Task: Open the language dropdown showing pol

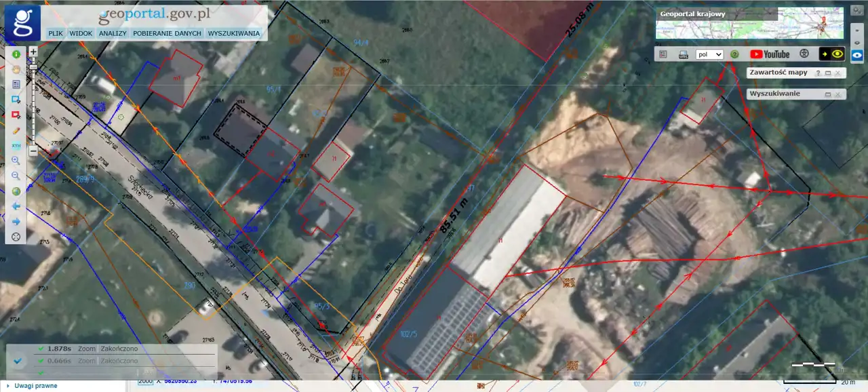Action: pyautogui.click(x=709, y=54)
